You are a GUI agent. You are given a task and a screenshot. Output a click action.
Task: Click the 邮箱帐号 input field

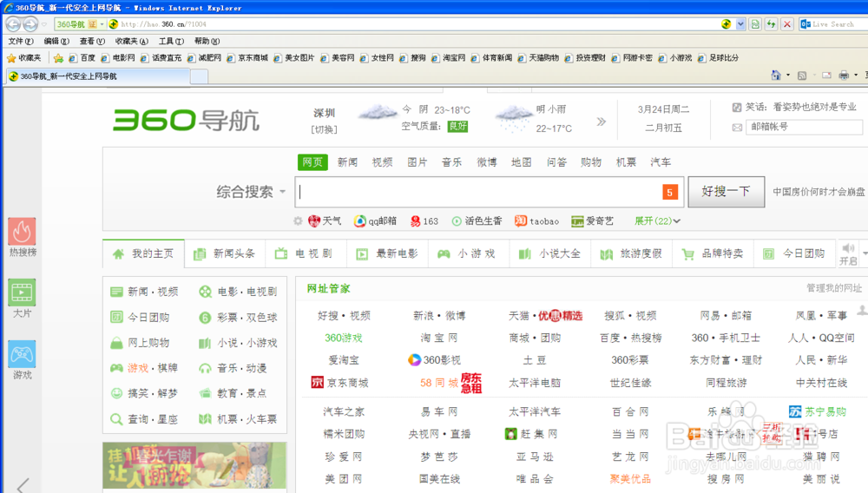tap(804, 127)
